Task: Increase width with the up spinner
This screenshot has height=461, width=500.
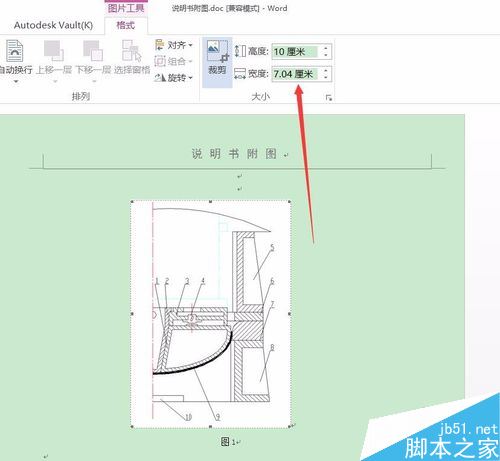Action: click(326, 70)
